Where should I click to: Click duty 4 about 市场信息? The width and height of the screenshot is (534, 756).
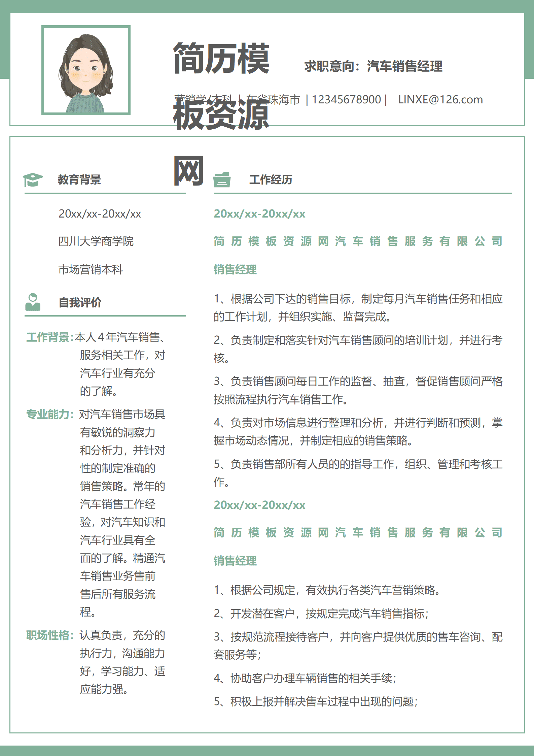[x=358, y=431]
